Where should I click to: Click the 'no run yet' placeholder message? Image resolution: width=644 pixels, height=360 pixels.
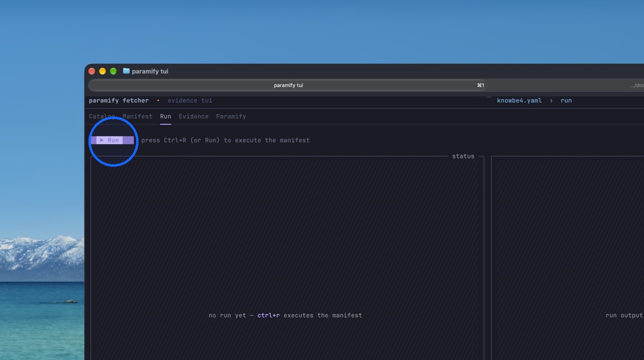(285, 315)
